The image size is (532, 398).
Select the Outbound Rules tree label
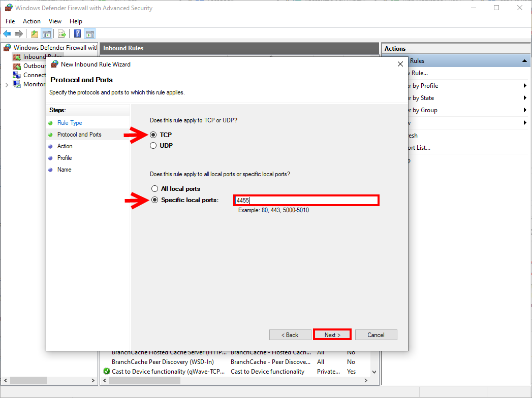(x=35, y=66)
